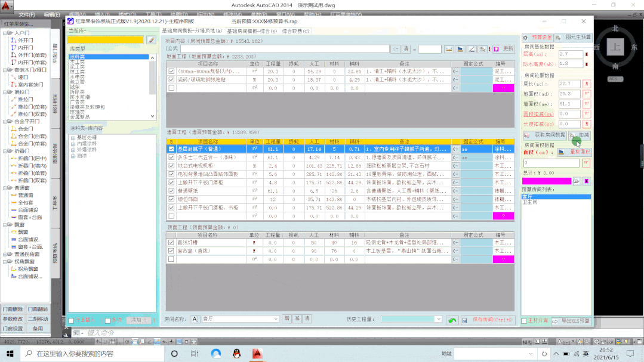Click the 图元生预算 button

[574, 37]
